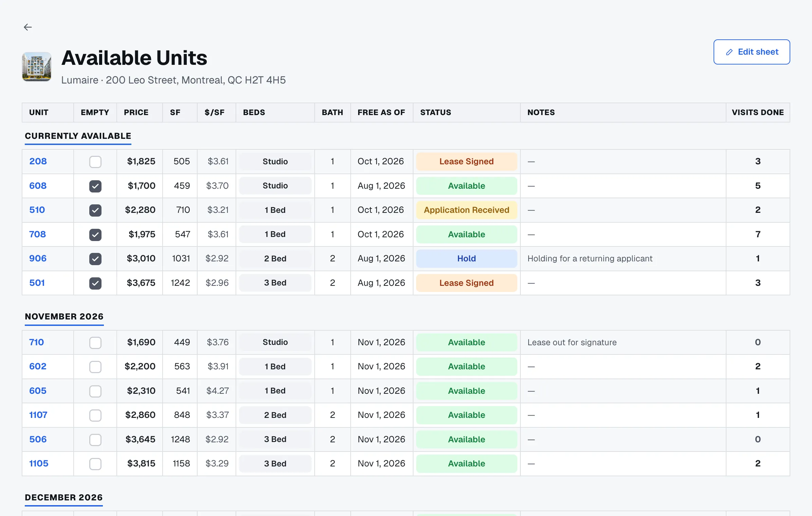812x516 pixels.
Task: Open unit 608 link
Action: (38, 186)
